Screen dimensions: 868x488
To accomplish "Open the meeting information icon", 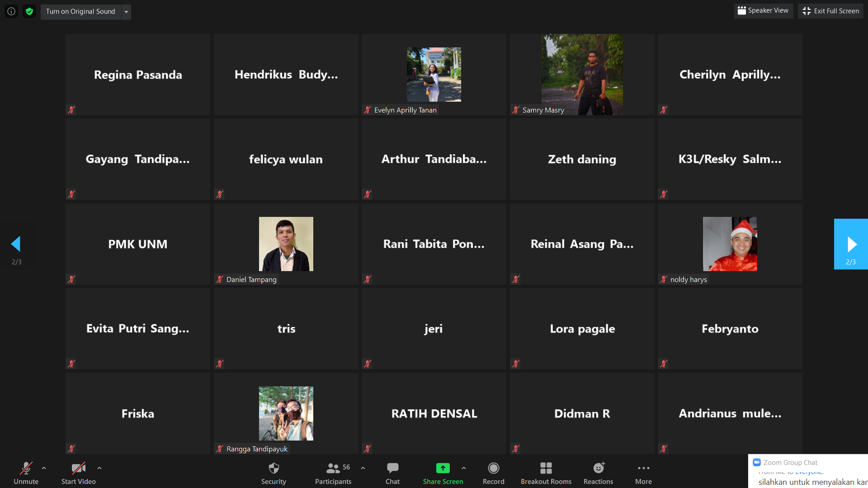I will [x=11, y=11].
